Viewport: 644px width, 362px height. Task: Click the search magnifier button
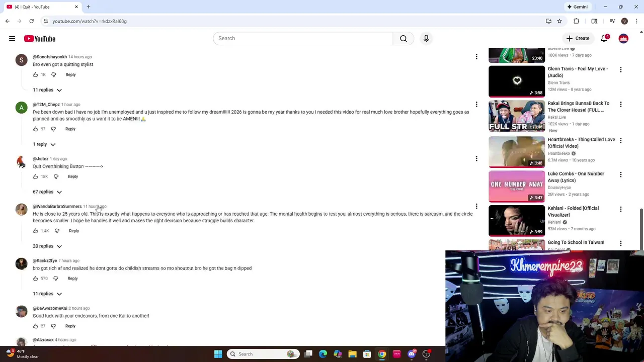point(404,38)
